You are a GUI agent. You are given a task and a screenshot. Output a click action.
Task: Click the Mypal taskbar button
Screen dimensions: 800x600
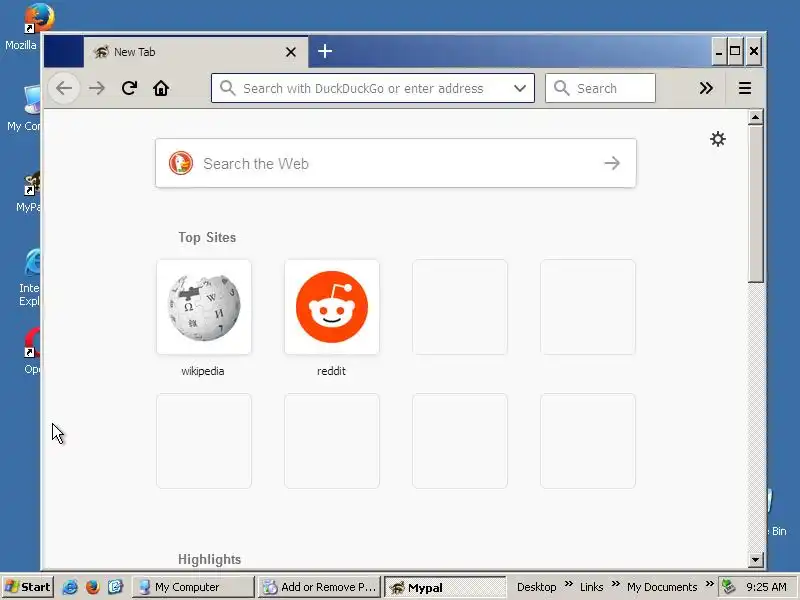pos(445,587)
